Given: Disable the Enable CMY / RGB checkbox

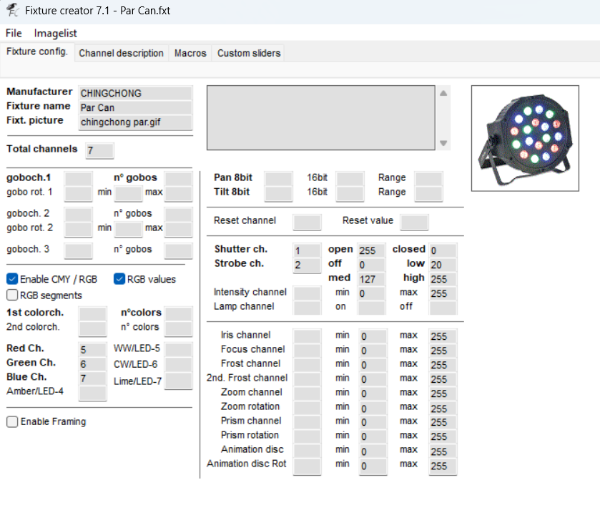Looking at the screenshot, I should [x=13, y=279].
